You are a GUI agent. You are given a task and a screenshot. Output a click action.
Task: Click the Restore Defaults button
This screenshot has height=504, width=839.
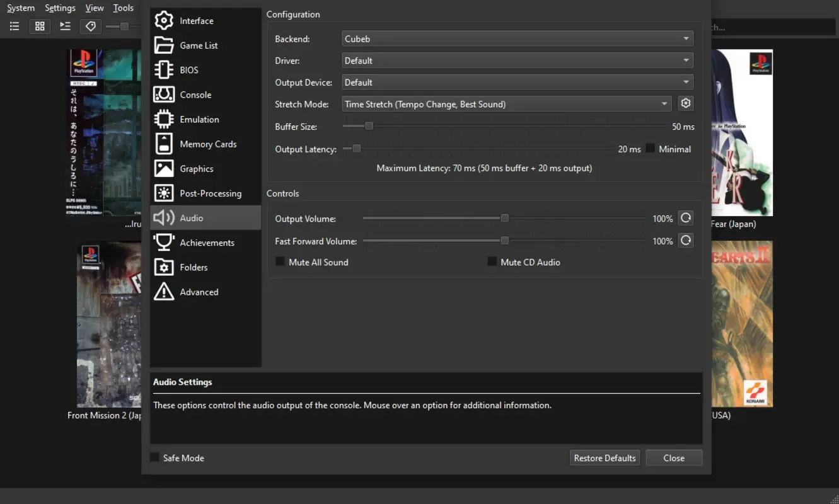pos(604,457)
